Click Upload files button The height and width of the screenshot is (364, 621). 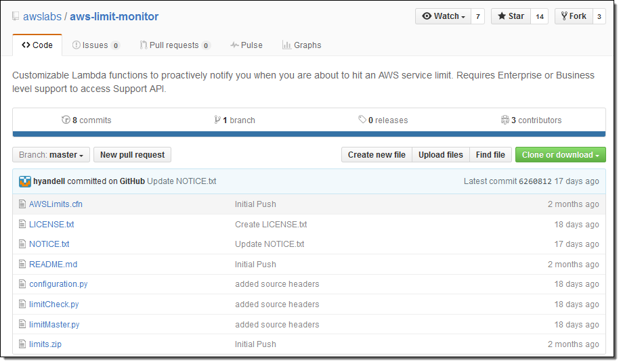pyautogui.click(x=441, y=155)
